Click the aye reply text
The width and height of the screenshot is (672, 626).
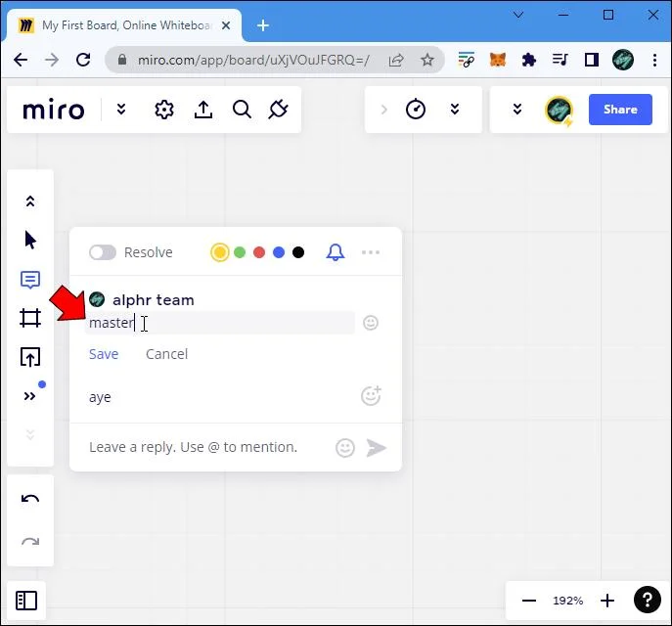tap(101, 397)
